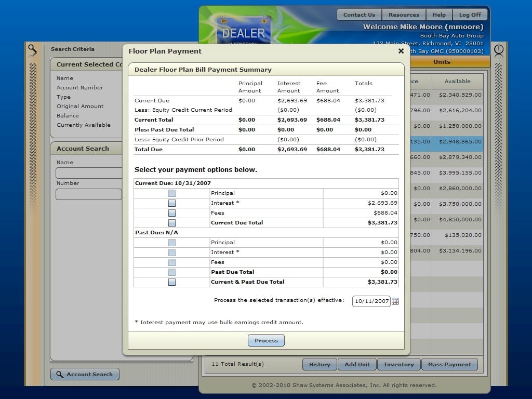This screenshot has height=399, width=532.
Task: Click the magnifying glass icon in the left sidebar
Action: (x=33, y=50)
